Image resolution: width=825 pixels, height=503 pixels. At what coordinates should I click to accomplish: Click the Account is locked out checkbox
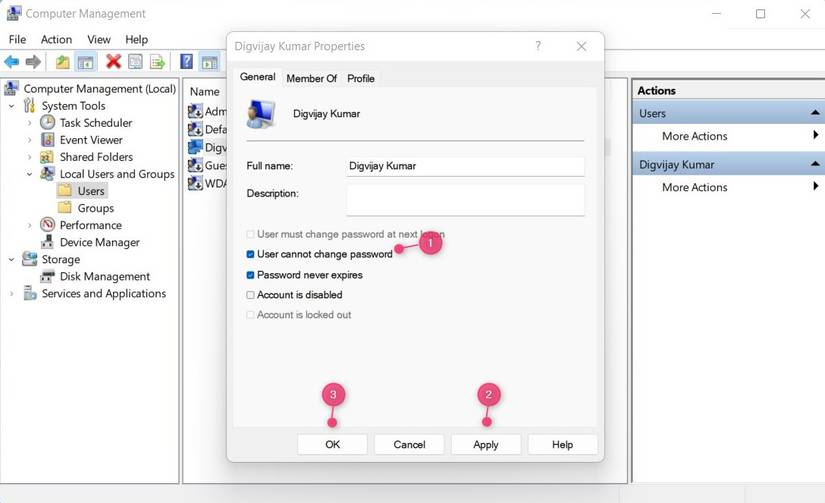coord(250,315)
